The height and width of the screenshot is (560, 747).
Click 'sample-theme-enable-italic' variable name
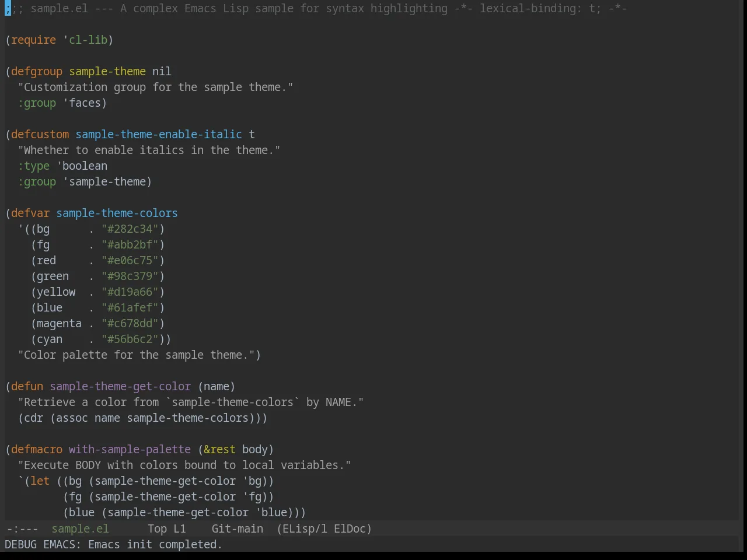click(159, 134)
